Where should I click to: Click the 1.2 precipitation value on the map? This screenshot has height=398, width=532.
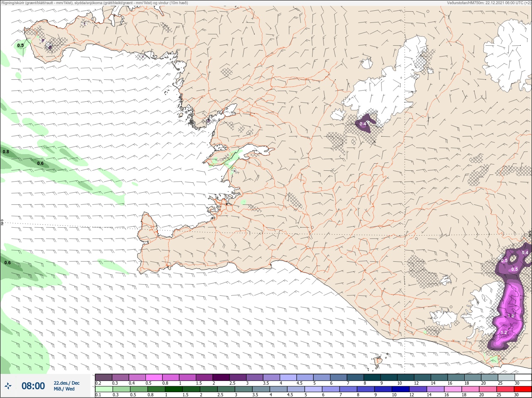[x=504, y=332]
